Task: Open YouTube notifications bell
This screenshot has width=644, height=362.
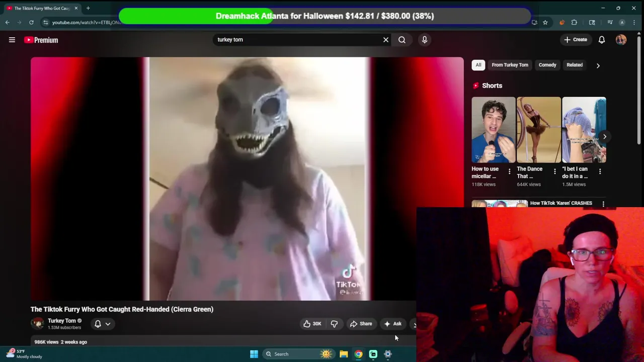Action: coord(602,40)
